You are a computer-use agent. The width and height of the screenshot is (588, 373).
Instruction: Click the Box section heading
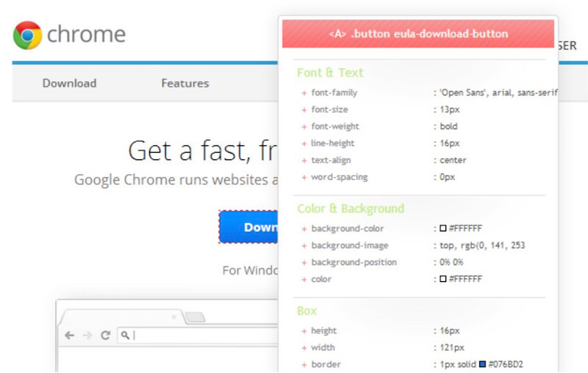tap(306, 311)
